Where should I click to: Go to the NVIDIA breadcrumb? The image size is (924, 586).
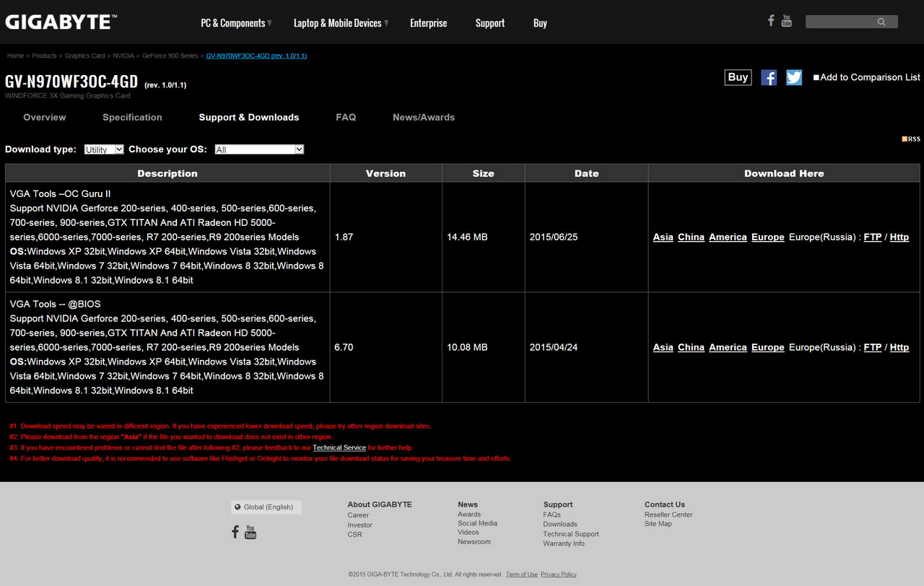tap(123, 56)
